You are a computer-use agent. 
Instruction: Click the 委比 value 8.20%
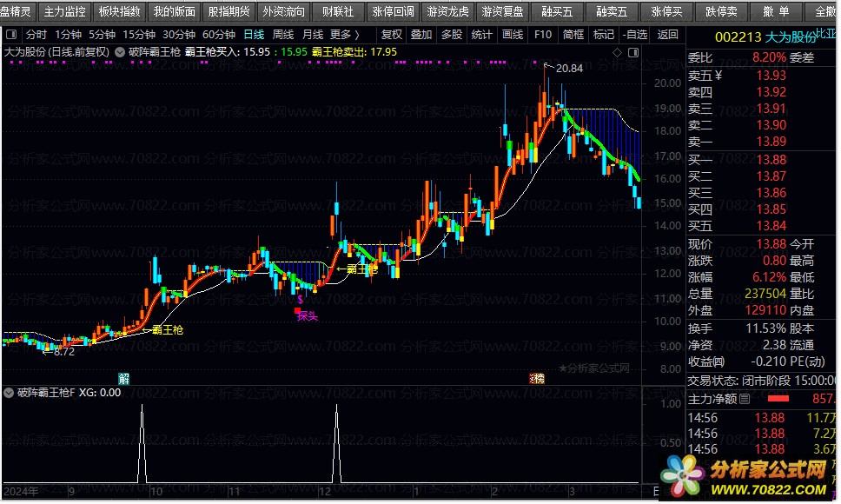click(769, 58)
